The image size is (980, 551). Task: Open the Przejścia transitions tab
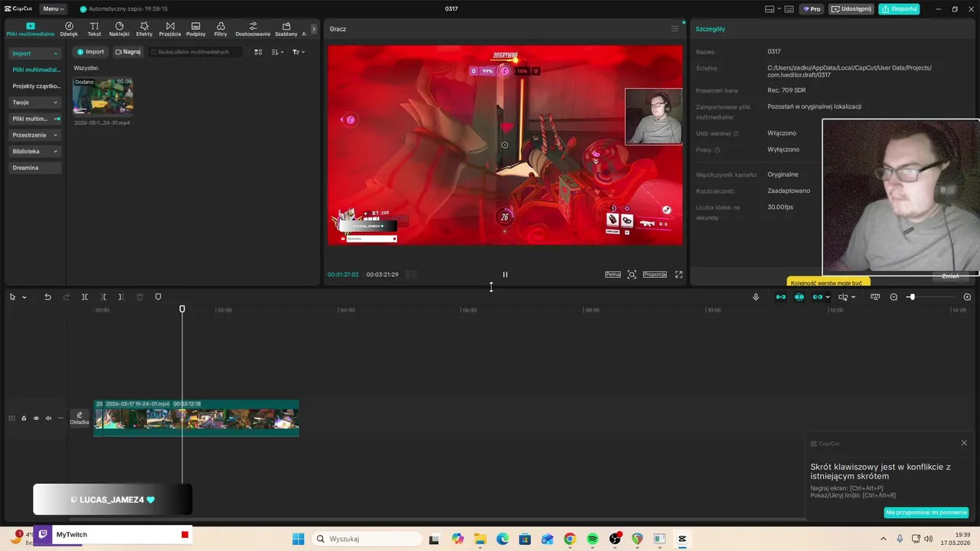[x=170, y=29]
